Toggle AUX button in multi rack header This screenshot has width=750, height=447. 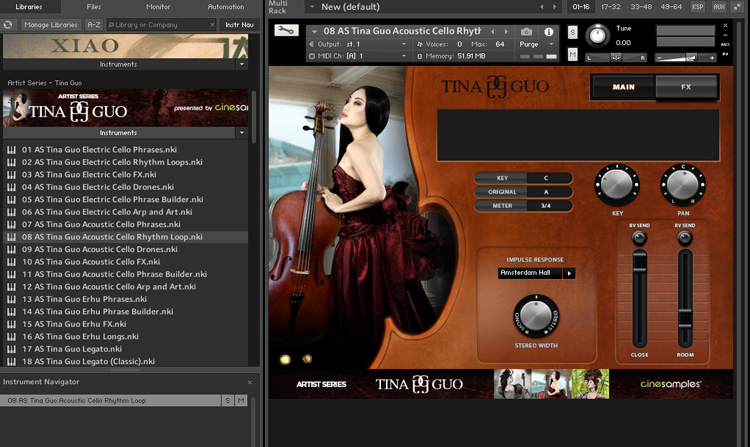coord(718,7)
